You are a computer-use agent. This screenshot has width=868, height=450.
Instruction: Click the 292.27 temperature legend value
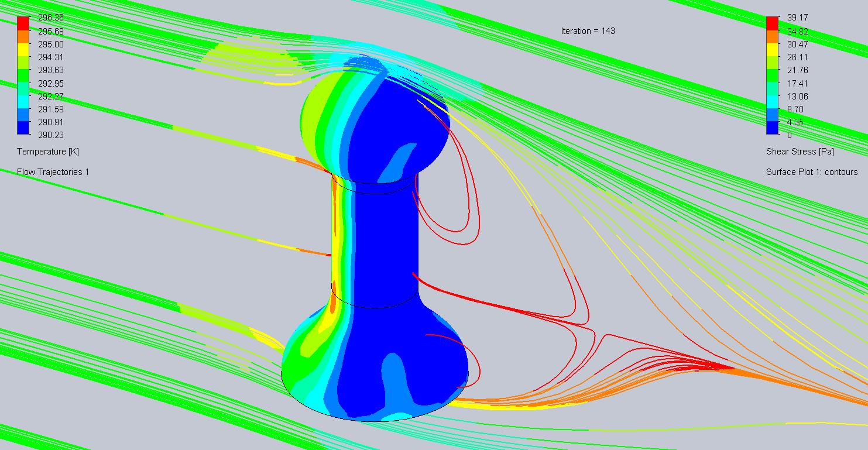(51, 97)
